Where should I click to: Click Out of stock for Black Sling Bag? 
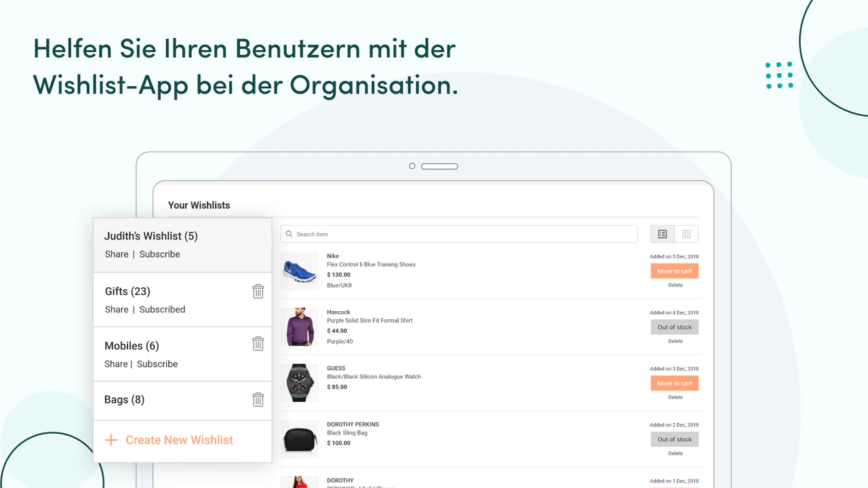pyautogui.click(x=675, y=439)
